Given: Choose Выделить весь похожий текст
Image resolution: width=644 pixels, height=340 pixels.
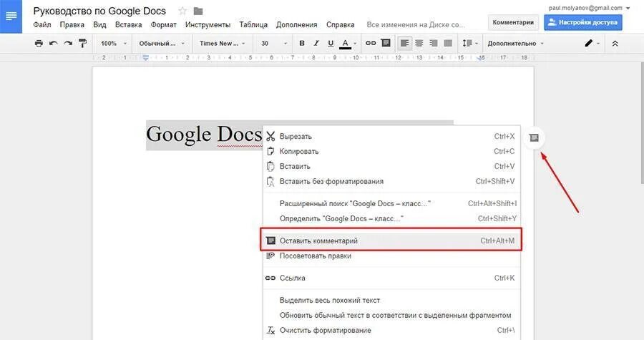Looking at the screenshot, I should 391,300.
